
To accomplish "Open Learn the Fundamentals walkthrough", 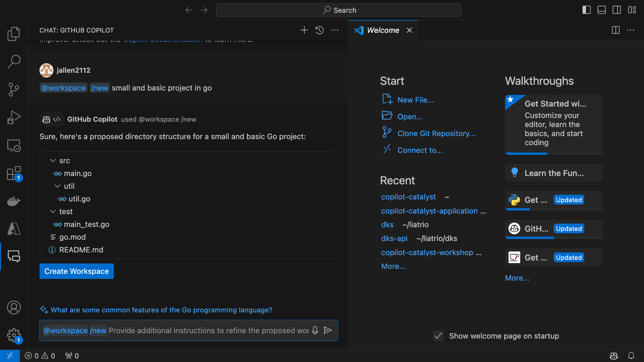I will coord(554,173).
